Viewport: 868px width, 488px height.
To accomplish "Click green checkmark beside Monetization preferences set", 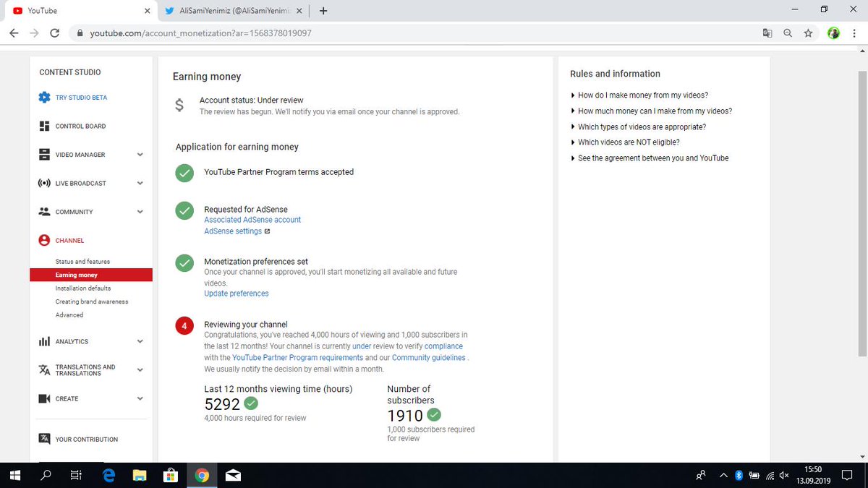I will click(x=184, y=263).
